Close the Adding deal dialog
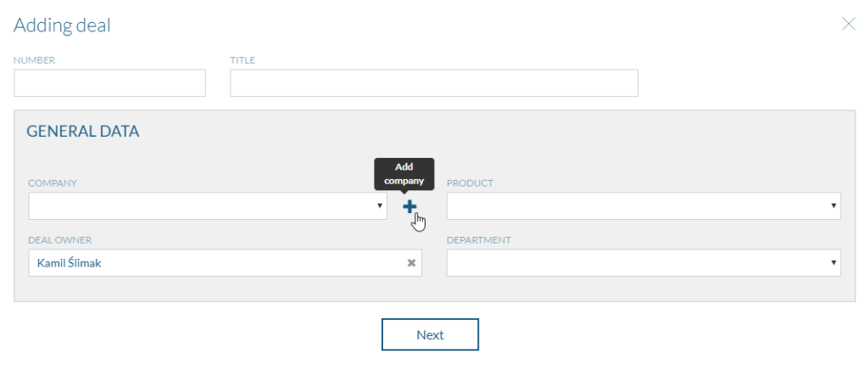The height and width of the screenshot is (376, 868). click(849, 24)
